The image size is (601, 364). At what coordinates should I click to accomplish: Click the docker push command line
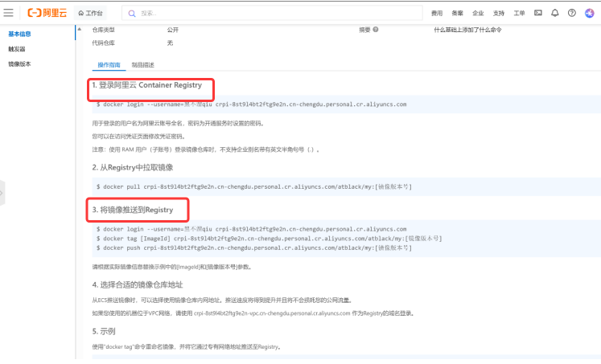(x=254, y=248)
